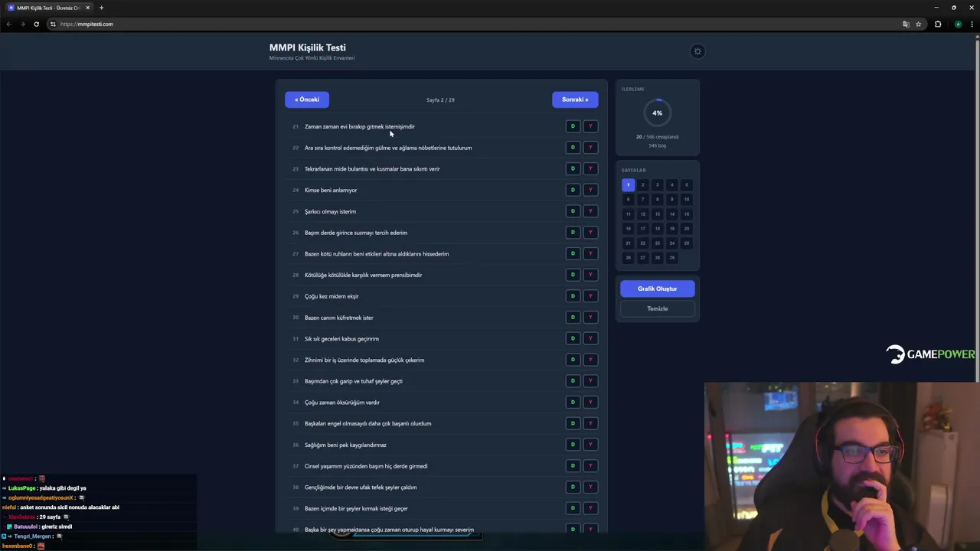The height and width of the screenshot is (551, 980).
Task: Click the 4% circular progress indicator
Action: (657, 112)
